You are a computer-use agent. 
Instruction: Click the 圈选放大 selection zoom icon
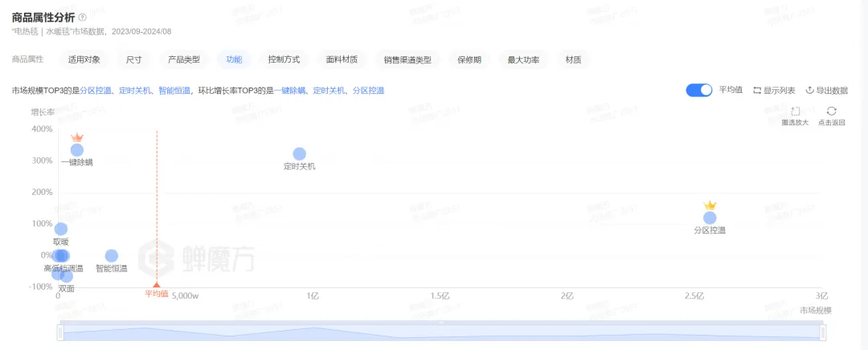click(795, 112)
